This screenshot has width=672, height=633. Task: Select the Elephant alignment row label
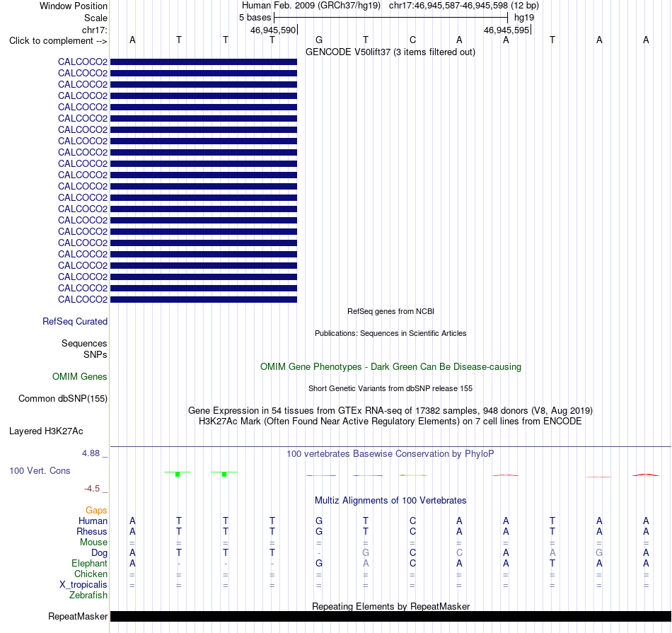(90, 563)
